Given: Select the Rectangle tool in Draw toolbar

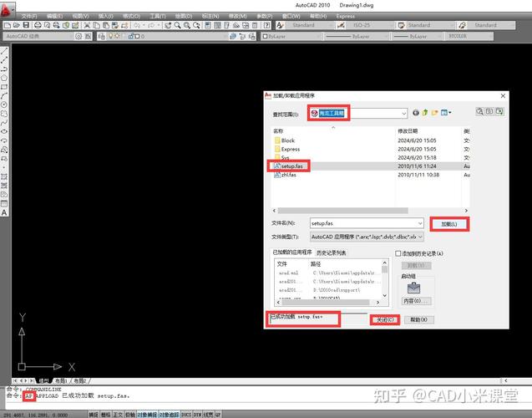Looking at the screenshot, I should (x=4, y=87).
